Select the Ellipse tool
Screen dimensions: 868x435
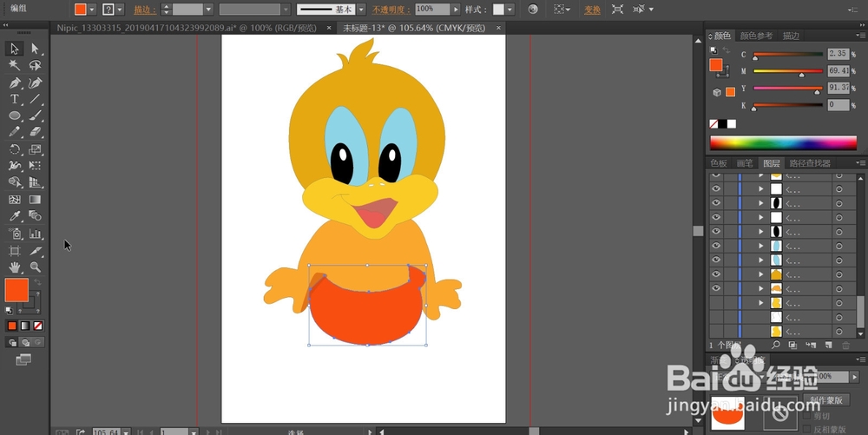pyautogui.click(x=15, y=115)
